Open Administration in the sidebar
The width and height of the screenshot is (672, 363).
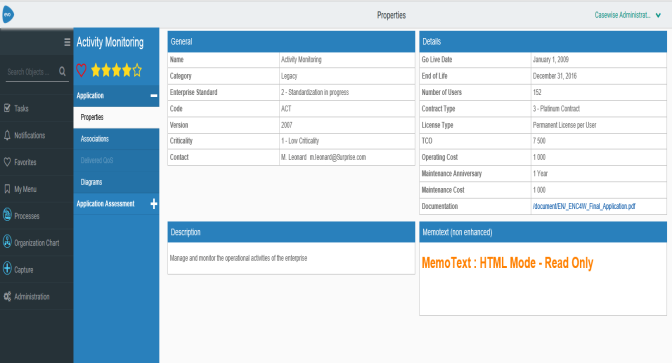(x=36, y=297)
